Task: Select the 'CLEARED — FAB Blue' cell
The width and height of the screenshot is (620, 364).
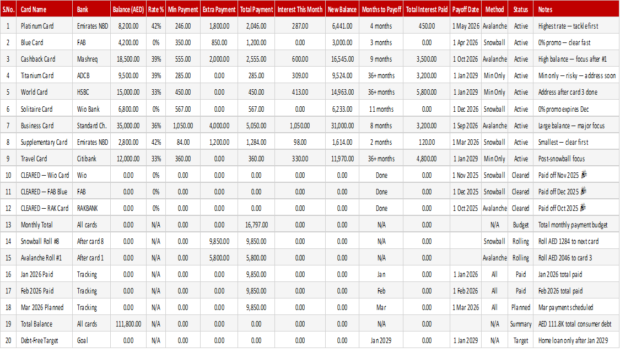Action: 44,192
